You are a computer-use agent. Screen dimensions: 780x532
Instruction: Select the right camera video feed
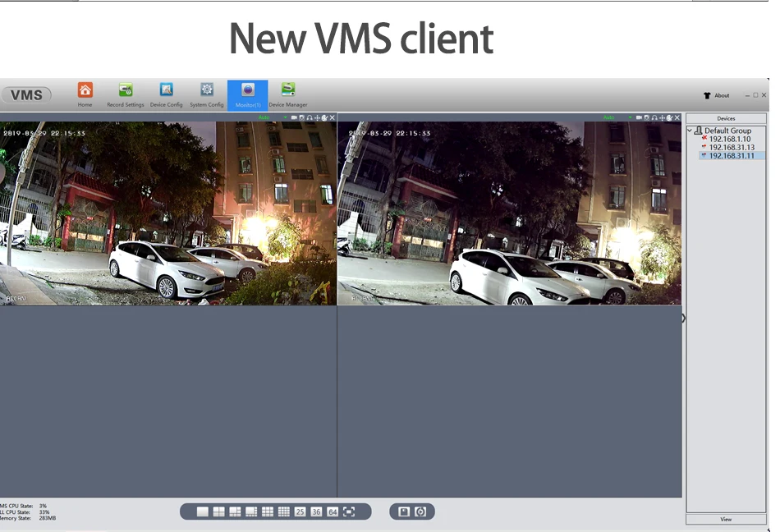(509, 213)
